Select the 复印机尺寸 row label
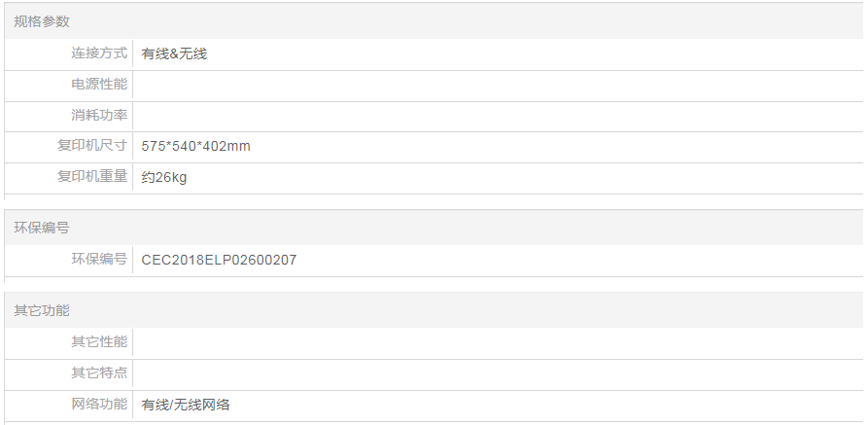The width and height of the screenshot is (868, 425). (x=92, y=146)
